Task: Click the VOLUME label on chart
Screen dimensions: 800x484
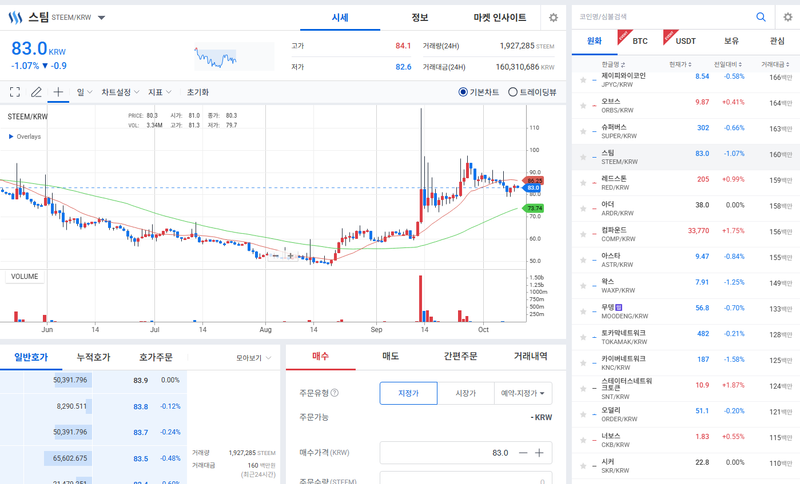Action: pos(24,276)
